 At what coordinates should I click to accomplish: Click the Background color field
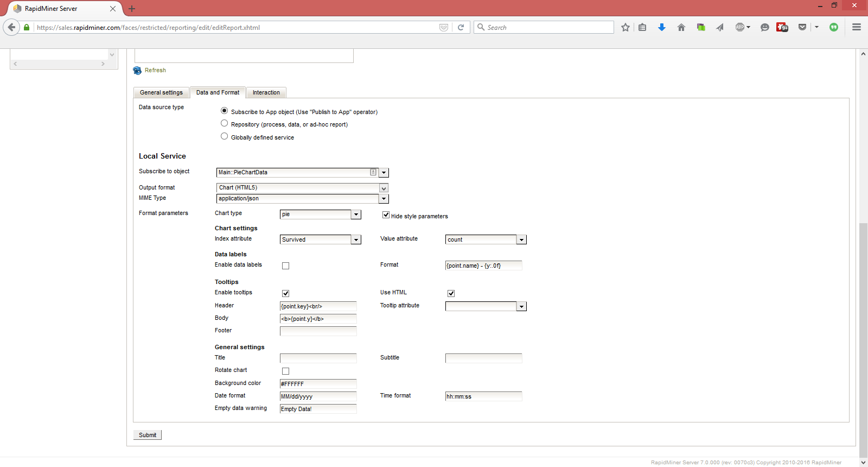pyautogui.click(x=318, y=384)
